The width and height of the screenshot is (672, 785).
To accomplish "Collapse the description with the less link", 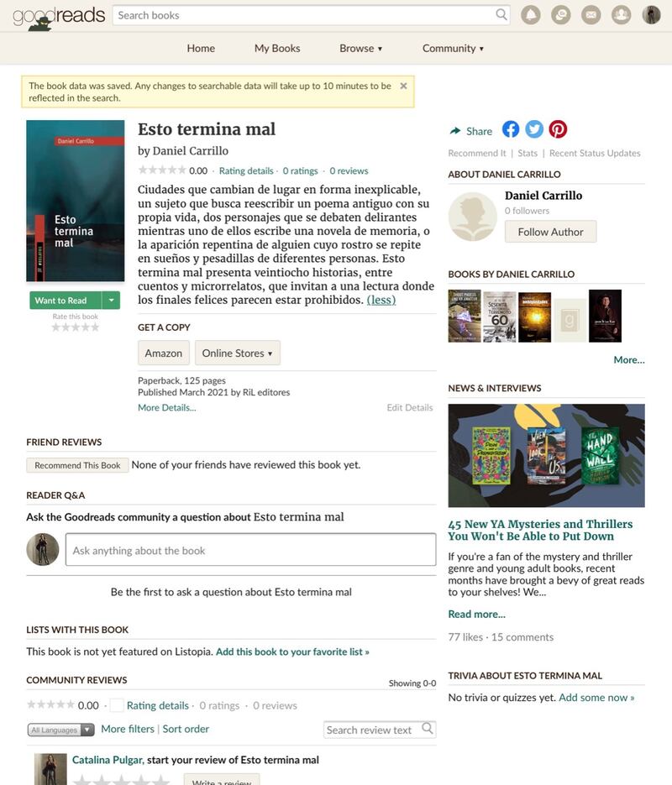I will (381, 300).
